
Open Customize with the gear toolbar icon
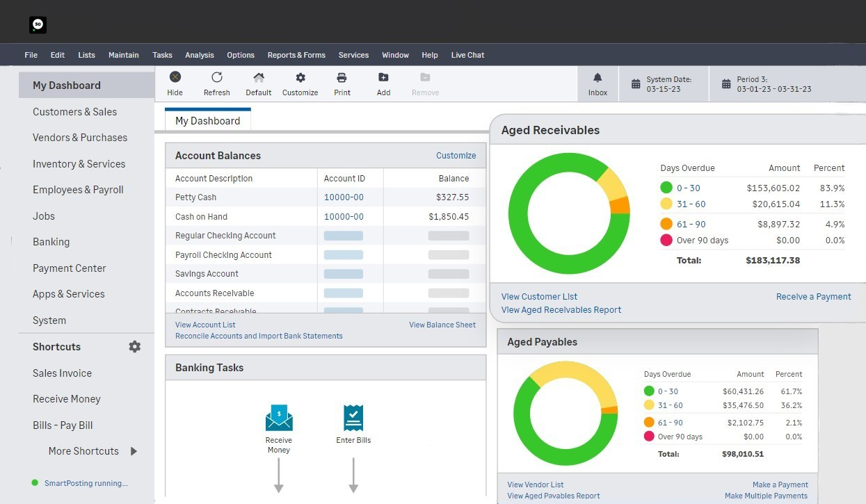click(x=300, y=77)
